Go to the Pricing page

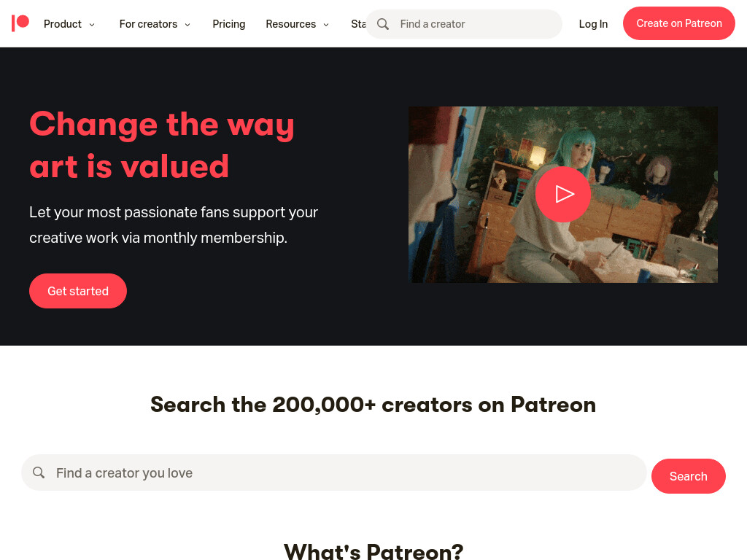click(x=228, y=24)
